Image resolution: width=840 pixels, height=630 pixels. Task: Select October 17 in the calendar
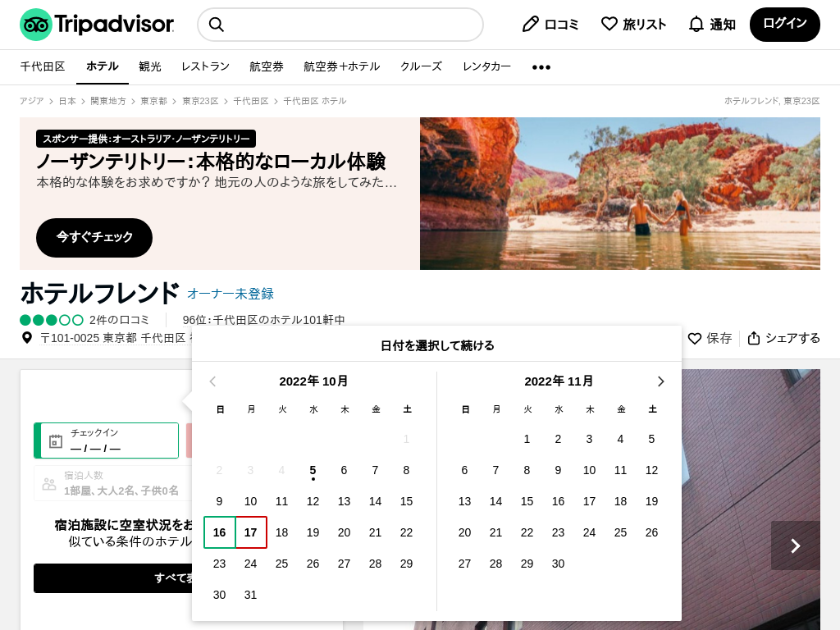click(x=251, y=532)
